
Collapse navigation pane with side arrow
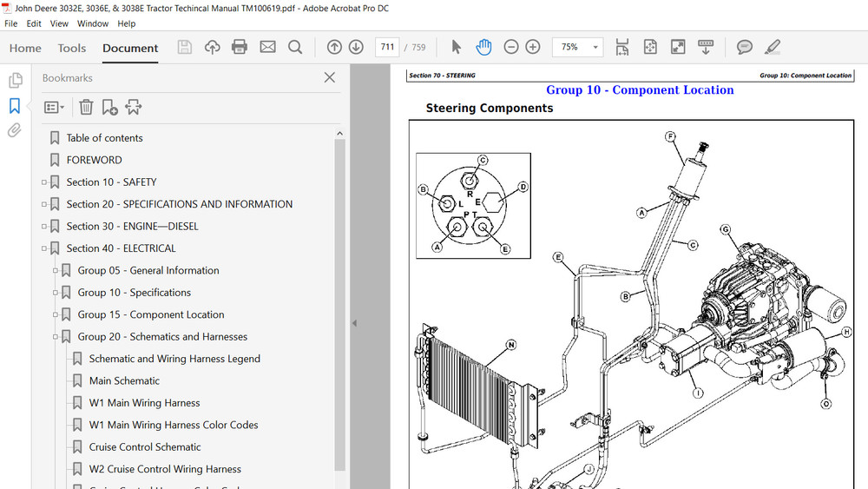pyautogui.click(x=354, y=323)
